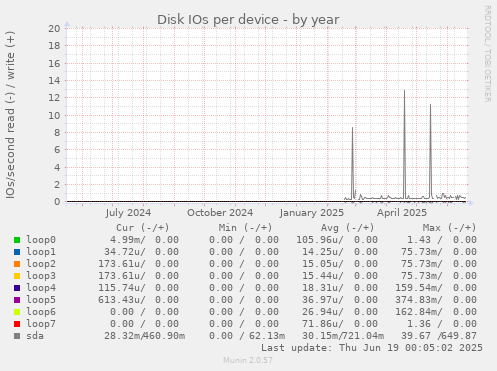
Task: Select the sda device label
Action: click(35, 336)
